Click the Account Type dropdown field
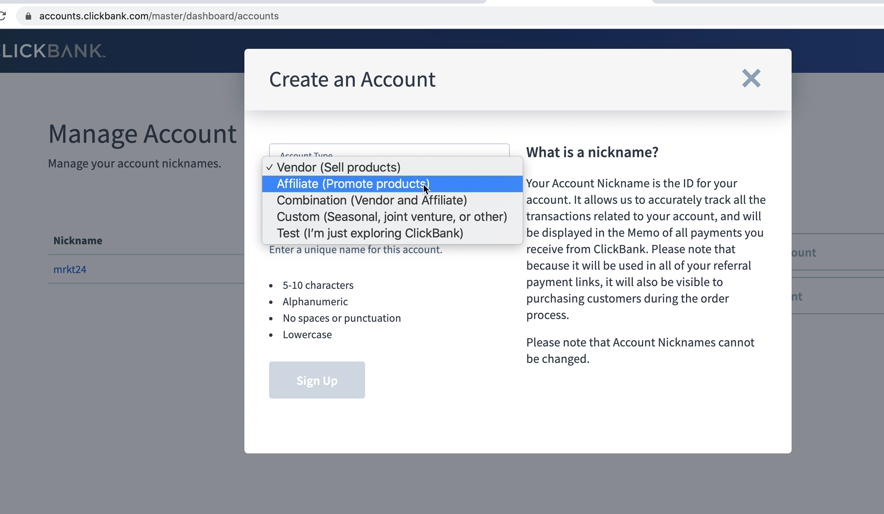Viewport: 884px width, 514px height. pyautogui.click(x=389, y=151)
